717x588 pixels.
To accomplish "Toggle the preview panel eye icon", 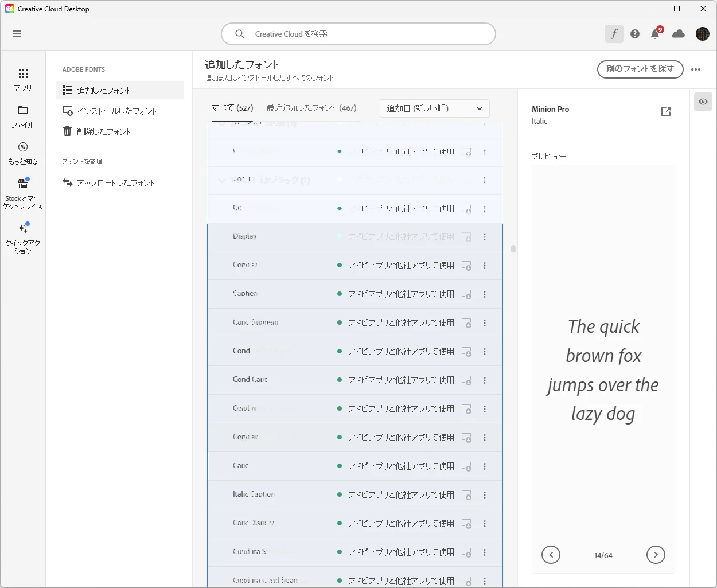I will coord(703,102).
